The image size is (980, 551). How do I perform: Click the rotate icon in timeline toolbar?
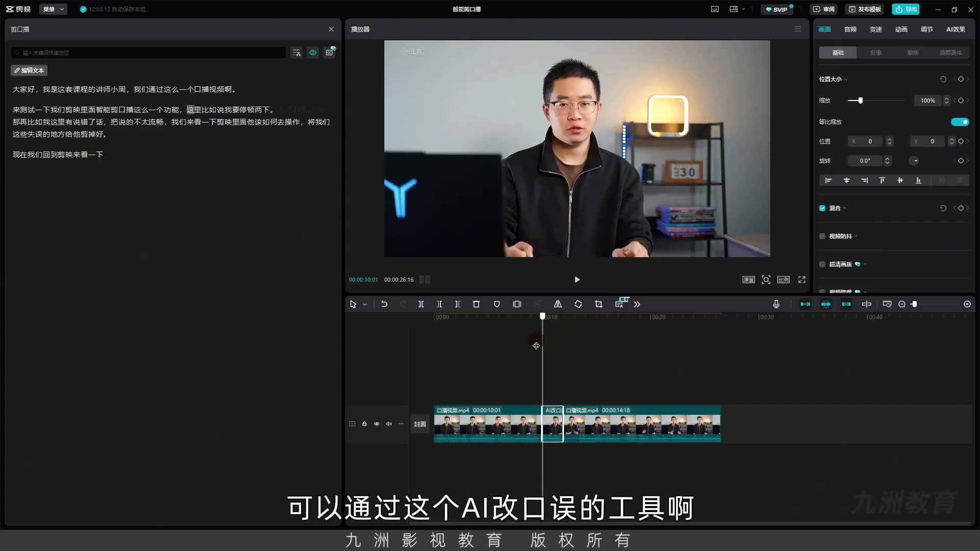pos(578,304)
